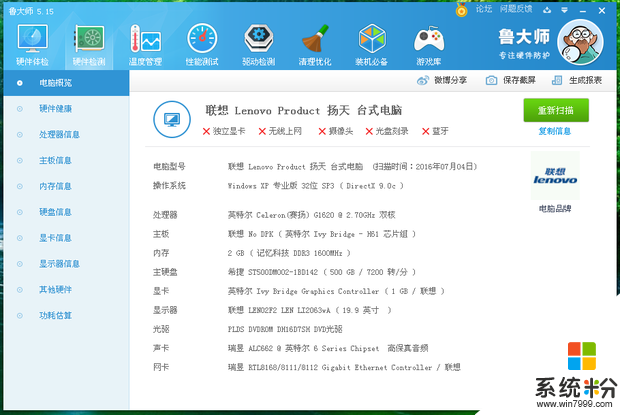620x415 pixels.
Task: Click the Lenovo brand logo thumbnail
Action: coord(555,176)
